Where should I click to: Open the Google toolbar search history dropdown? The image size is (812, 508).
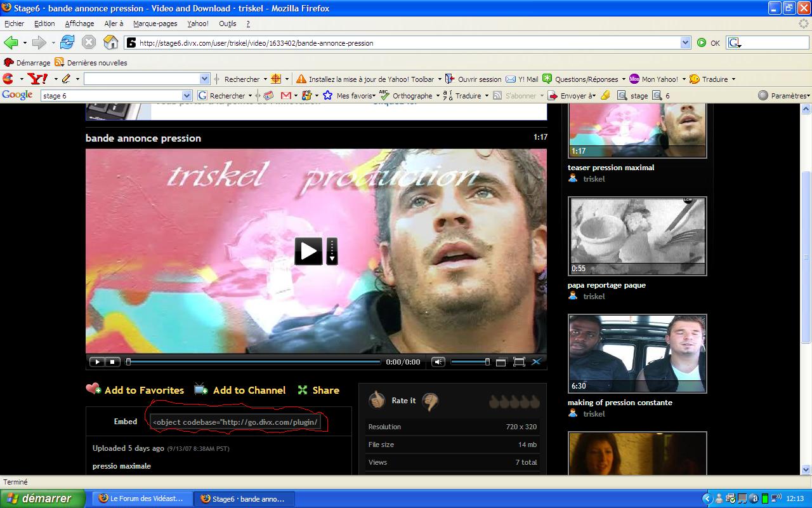187,95
